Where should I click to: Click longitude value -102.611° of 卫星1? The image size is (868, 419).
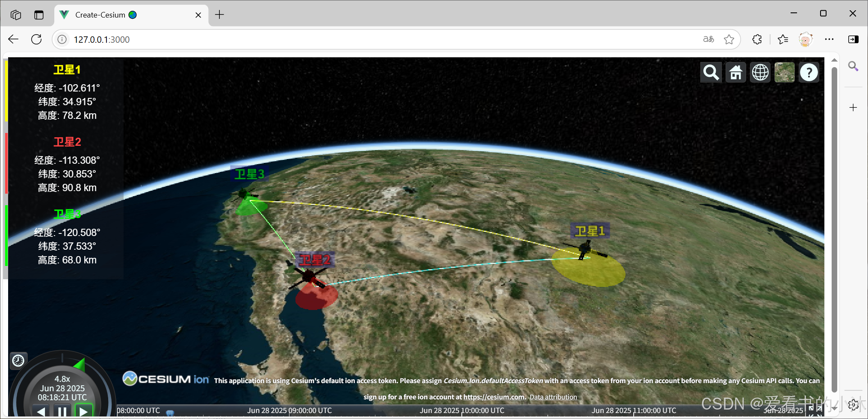point(79,88)
